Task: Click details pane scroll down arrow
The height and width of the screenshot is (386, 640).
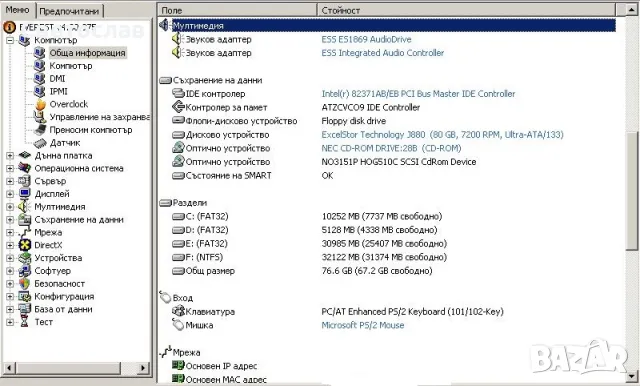Action: tap(632, 376)
